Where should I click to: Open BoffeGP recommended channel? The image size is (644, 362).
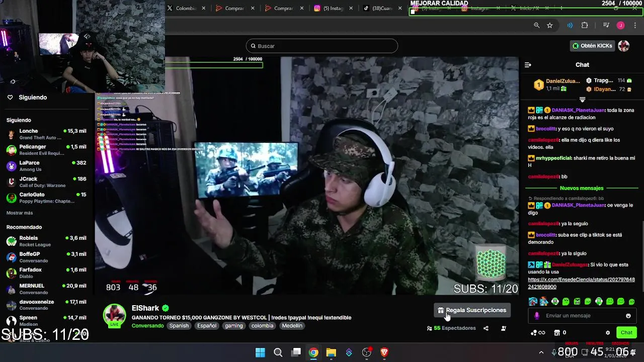(x=46, y=257)
